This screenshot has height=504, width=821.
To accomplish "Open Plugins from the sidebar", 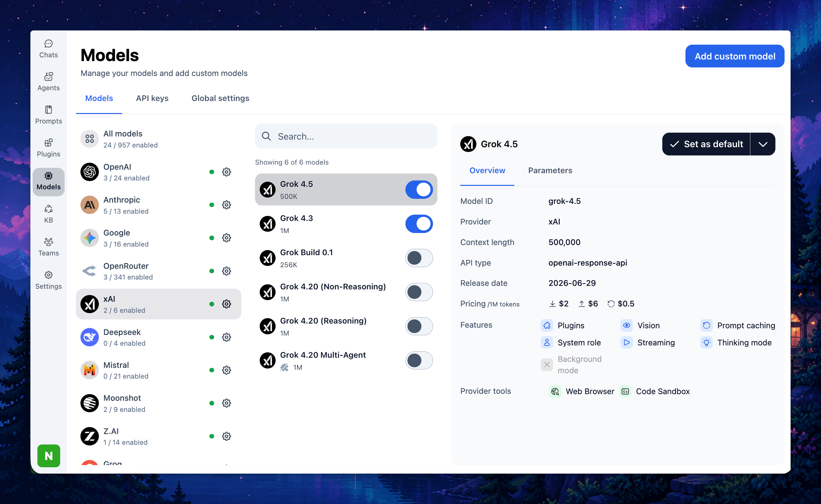I will coord(48,148).
